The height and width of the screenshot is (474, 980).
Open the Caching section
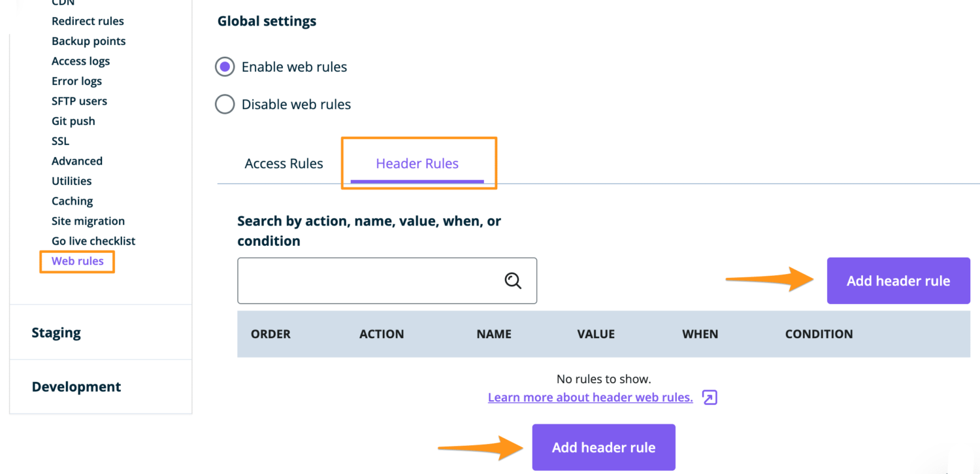point(72,201)
